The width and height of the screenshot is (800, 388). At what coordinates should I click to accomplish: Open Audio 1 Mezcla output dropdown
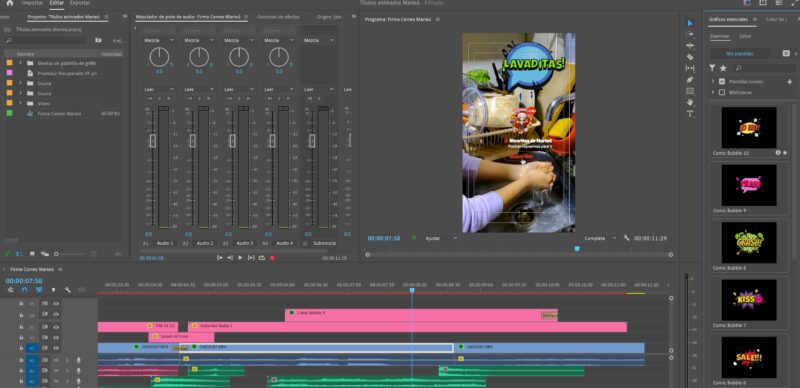159,40
